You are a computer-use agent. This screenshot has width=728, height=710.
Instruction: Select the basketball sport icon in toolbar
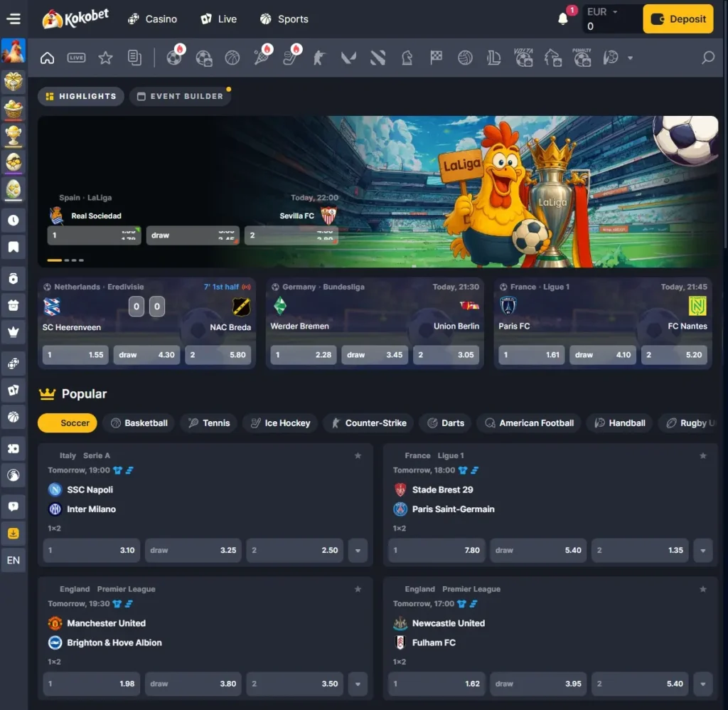(x=232, y=58)
